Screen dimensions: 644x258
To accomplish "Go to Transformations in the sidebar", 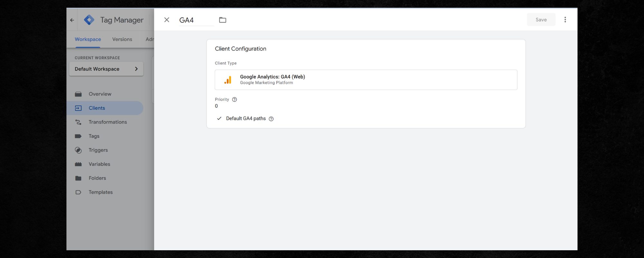I will pos(108,122).
